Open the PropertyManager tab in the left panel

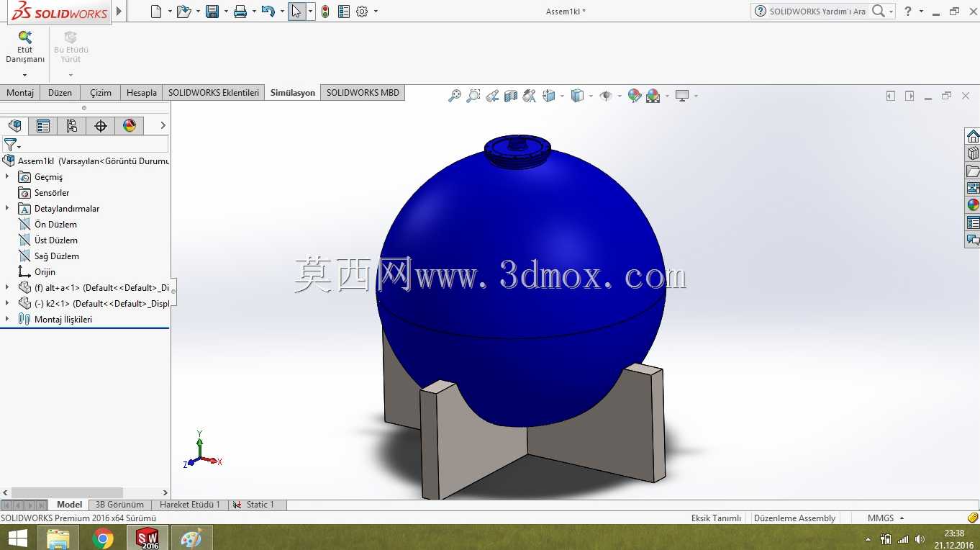tap(43, 126)
